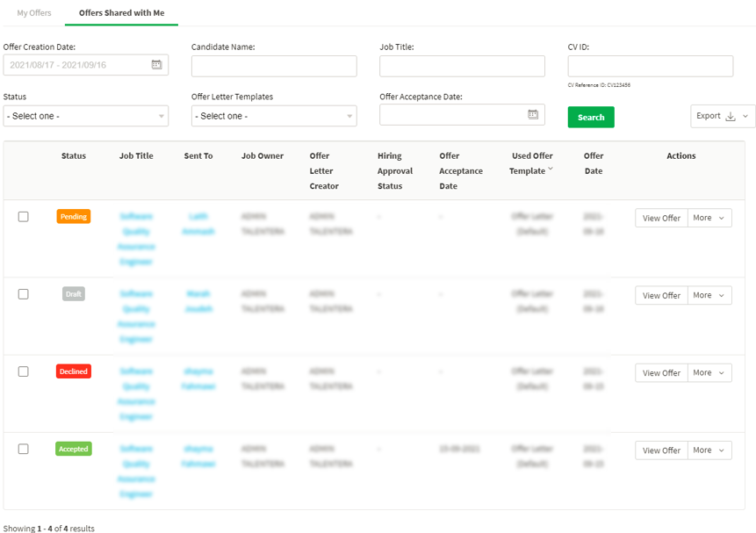Click the Export download icon
This screenshot has height=533, width=756.
(730, 116)
